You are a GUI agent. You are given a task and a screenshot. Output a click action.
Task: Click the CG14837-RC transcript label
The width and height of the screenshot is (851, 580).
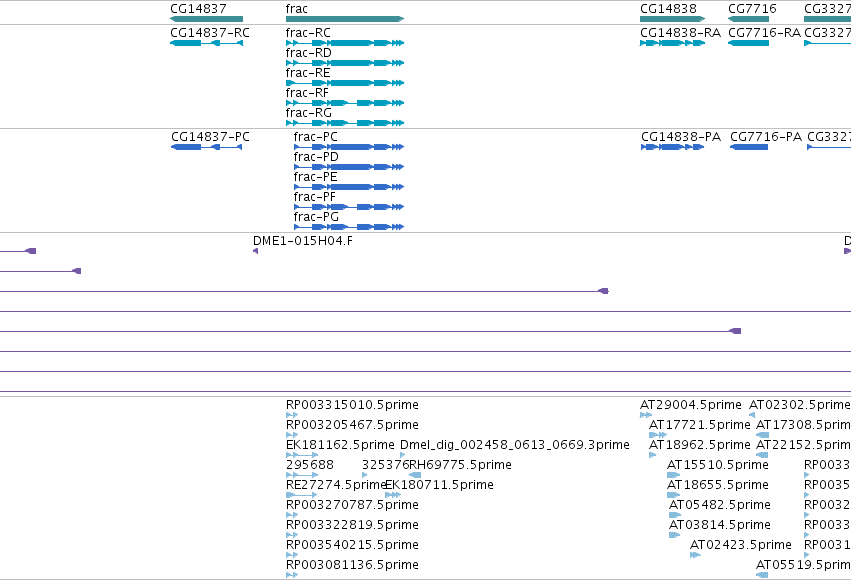(x=209, y=33)
